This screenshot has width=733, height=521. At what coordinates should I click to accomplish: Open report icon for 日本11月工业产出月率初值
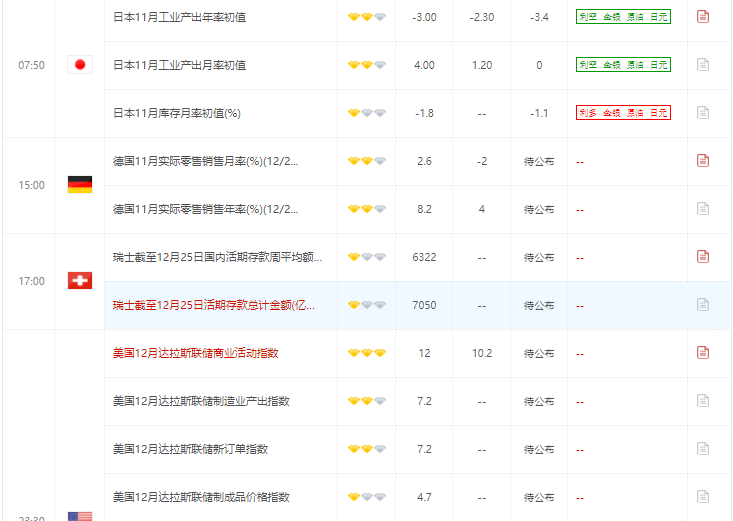pos(703,65)
